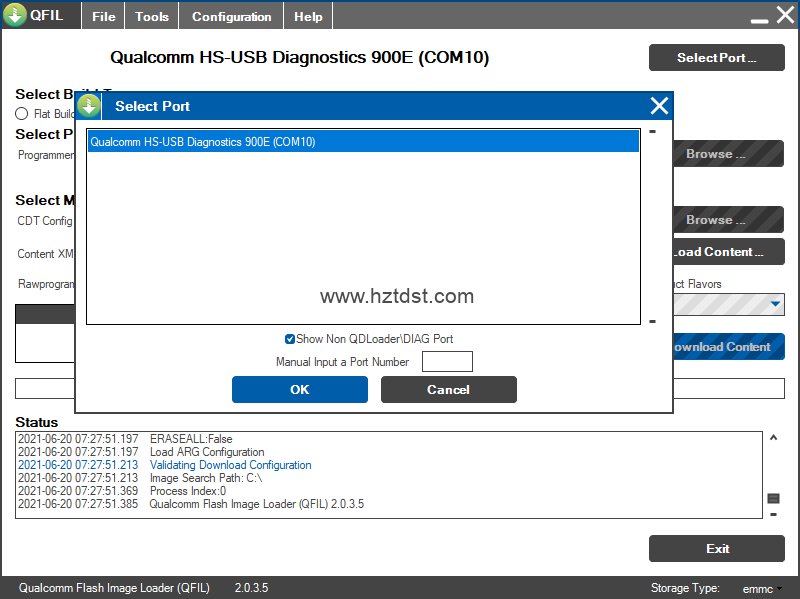Image resolution: width=800 pixels, height=599 pixels.
Task: Close the Select Port dialog
Action: click(659, 106)
